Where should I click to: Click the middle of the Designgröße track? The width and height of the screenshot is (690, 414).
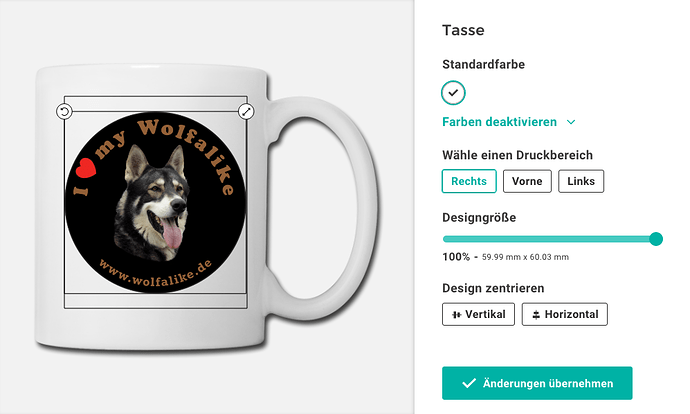point(550,239)
